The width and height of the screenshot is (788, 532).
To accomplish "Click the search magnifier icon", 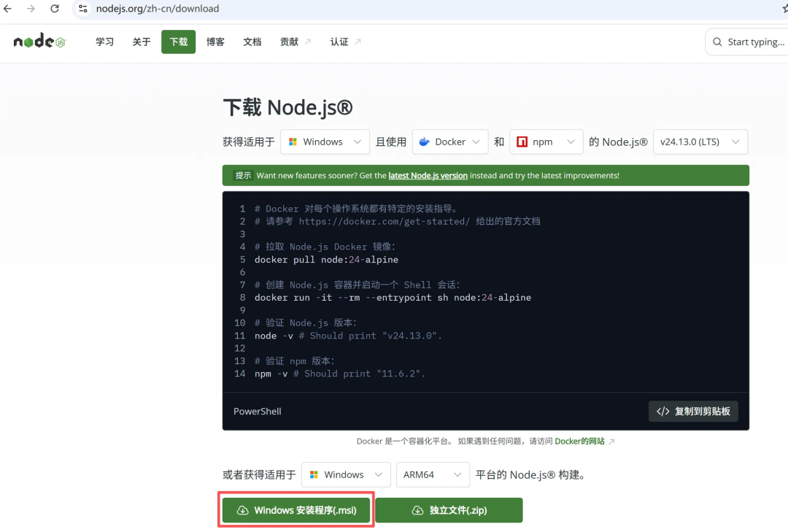I will tap(718, 42).
